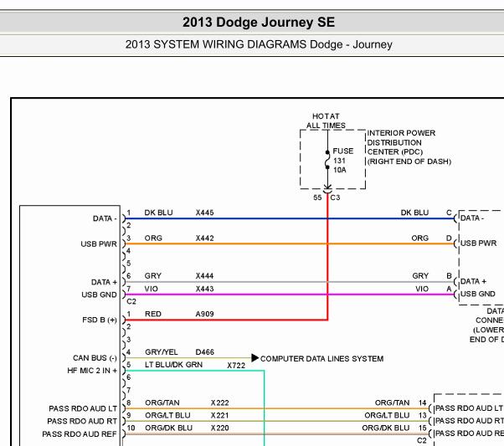The width and height of the screenshot is (504, 446).
Task: Click the 'HF MIC 2 IN +' label
Action: click(x=92, y=371)
